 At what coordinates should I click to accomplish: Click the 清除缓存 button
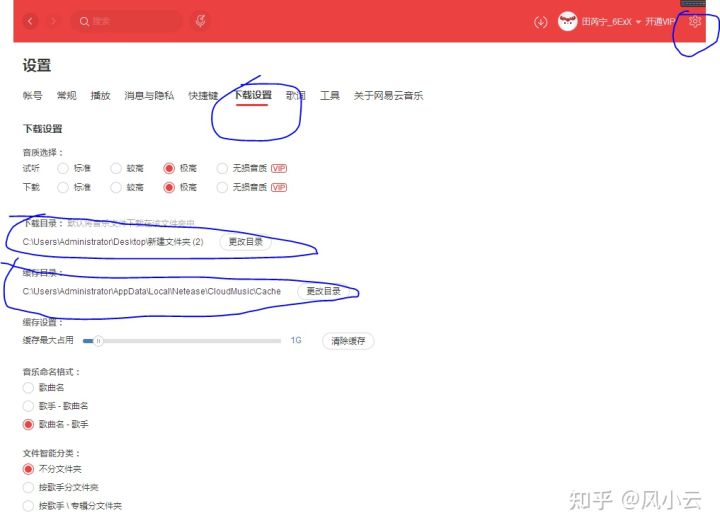point(348,341)
